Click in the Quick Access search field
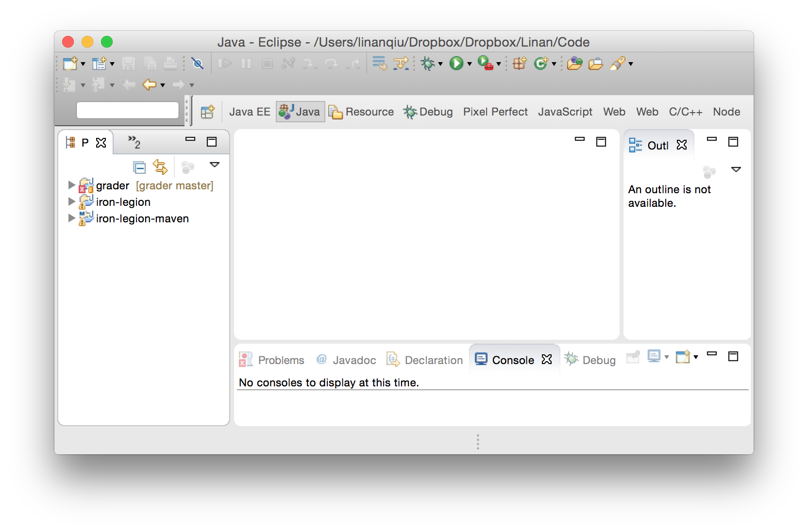Viewport: 808px width, 532px height. pyautogui.click(x=128, y=110)
